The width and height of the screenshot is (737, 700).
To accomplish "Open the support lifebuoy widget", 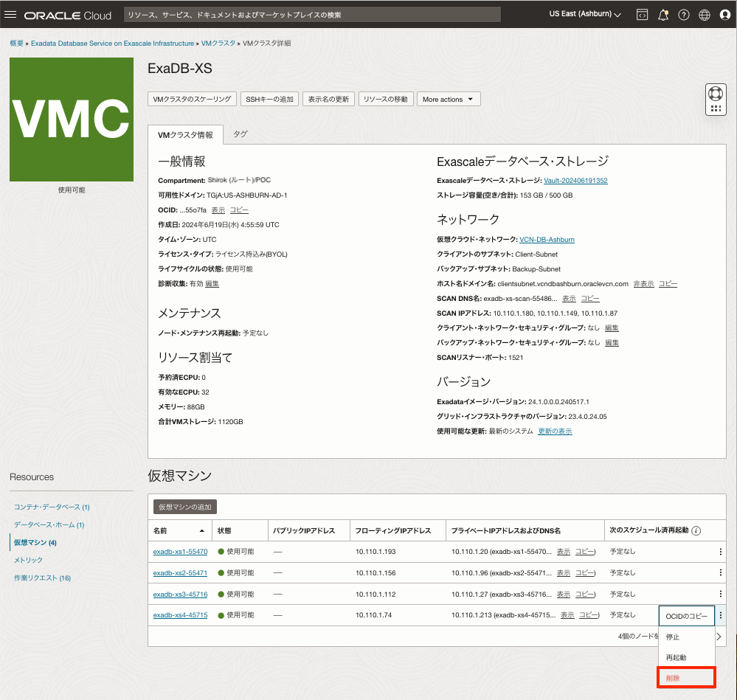I will point(716,100).
